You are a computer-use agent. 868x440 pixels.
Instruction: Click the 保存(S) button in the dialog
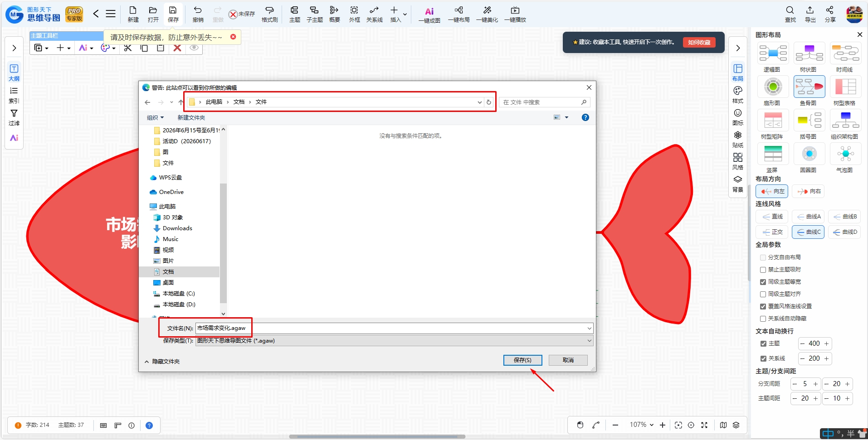click(522, 360)
